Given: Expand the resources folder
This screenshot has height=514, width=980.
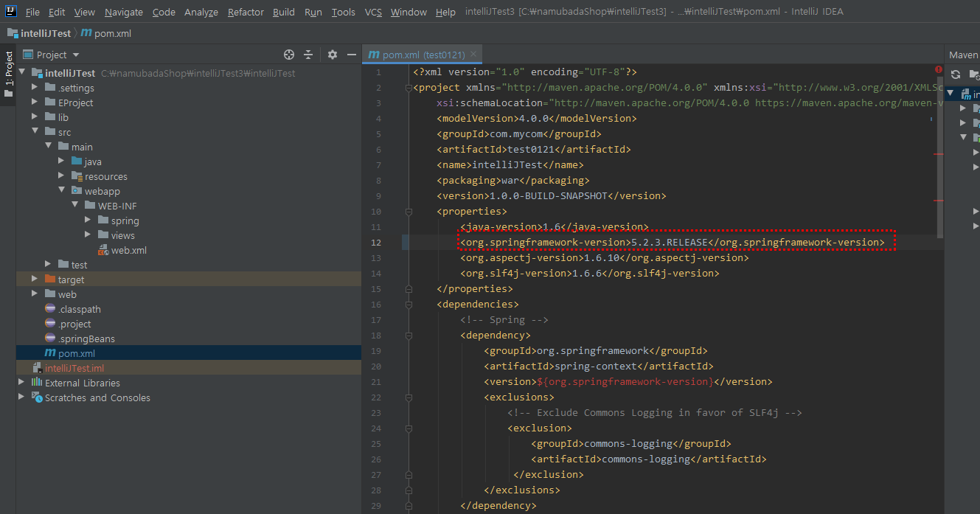Looking at the screenshot, I should (x=61, y=176).
